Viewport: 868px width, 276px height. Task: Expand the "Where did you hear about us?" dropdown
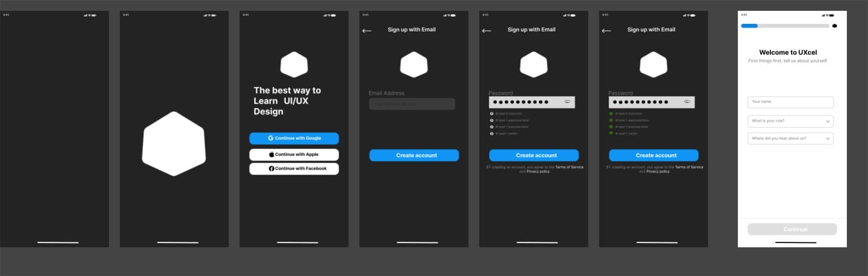pos(790,138)
